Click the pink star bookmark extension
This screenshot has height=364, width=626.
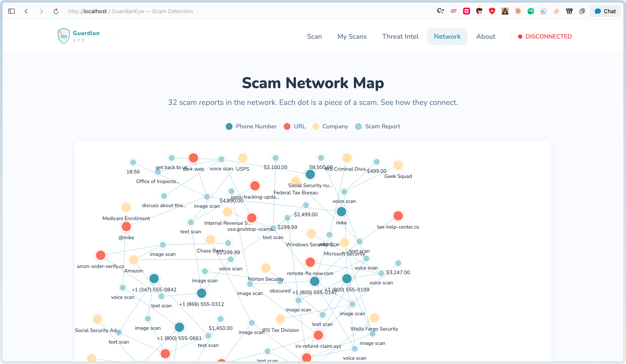coord(466,11)
